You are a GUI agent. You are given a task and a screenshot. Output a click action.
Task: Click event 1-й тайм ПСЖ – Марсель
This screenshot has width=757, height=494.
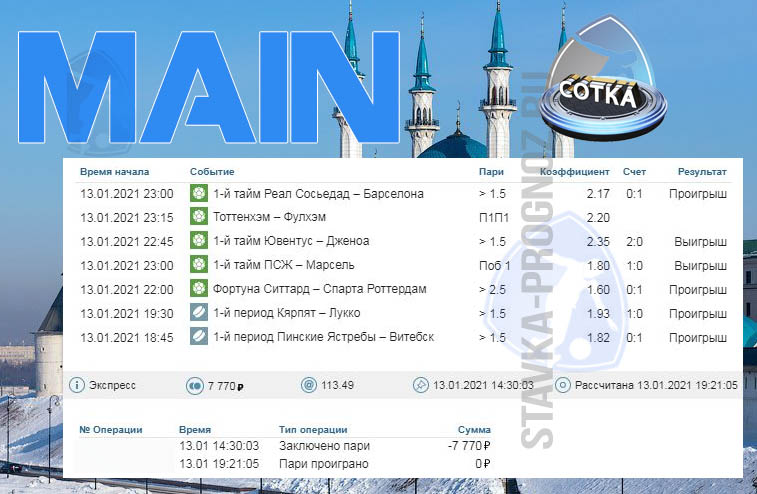(x=284, y=265)
